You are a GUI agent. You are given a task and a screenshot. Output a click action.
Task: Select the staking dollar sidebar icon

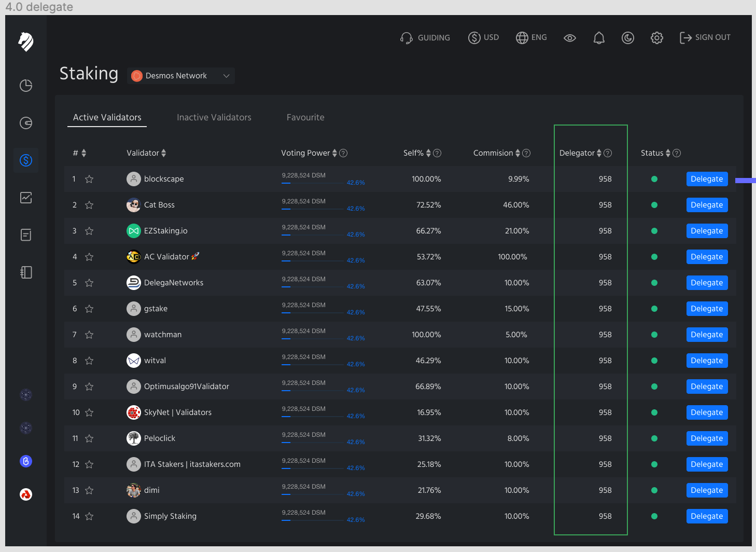(26, 160)
